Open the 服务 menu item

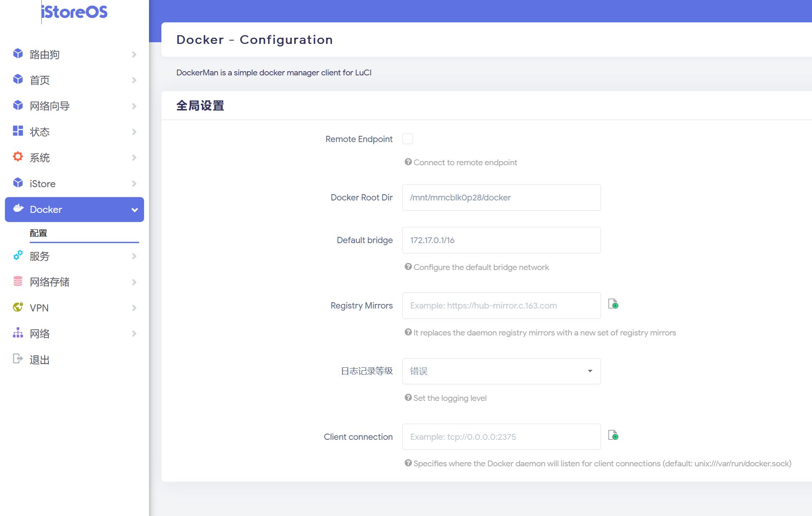coord(74,256)
